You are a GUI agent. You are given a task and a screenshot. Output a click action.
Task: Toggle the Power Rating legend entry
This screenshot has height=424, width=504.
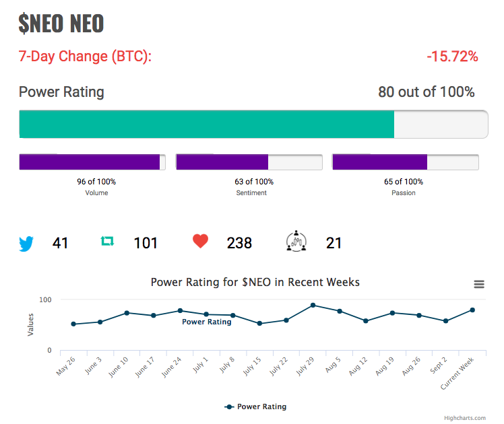(255, 407)
